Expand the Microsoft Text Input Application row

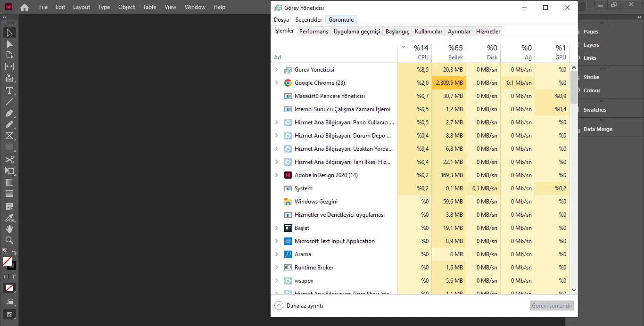point(276,241)
